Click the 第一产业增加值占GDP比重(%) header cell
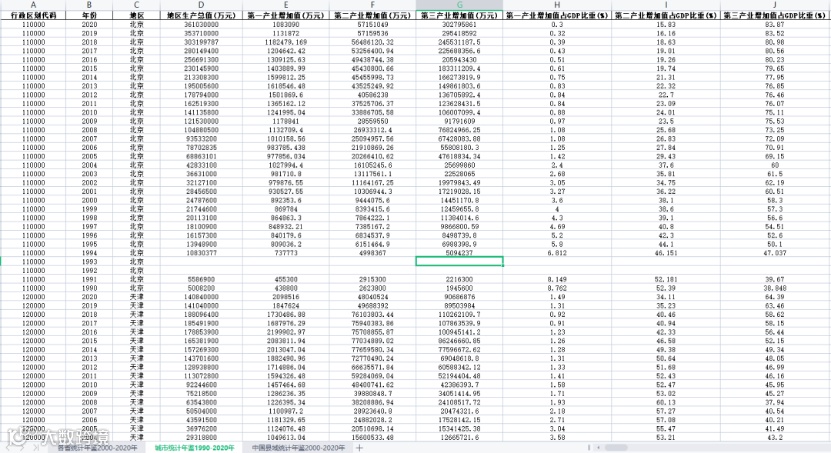The height and width of the screenshot is (453, 831). [557, 15]
